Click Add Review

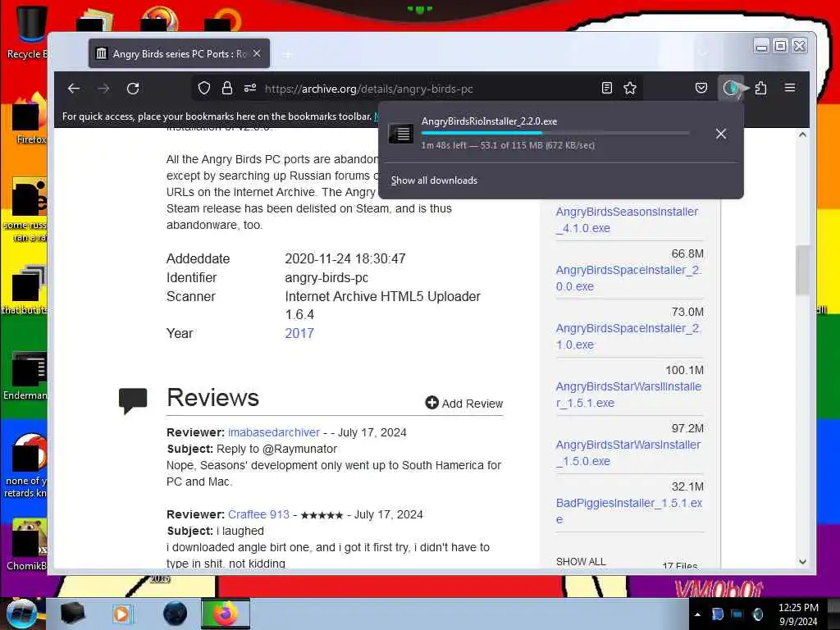click(x=464, y=403)
